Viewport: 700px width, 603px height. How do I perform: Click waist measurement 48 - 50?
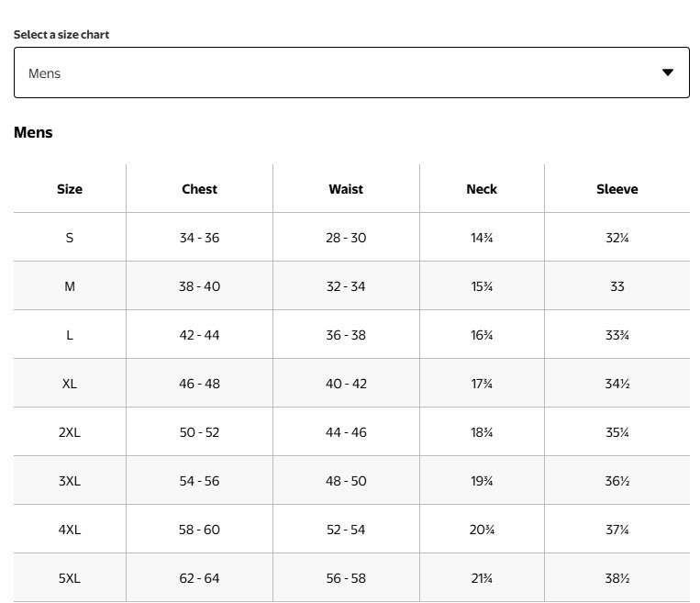click(x=346, y=481)
